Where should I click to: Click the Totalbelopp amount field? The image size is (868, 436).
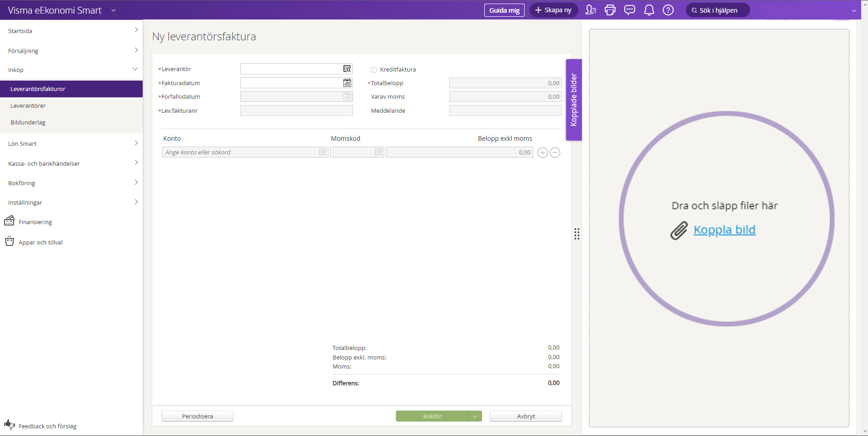pyautogui.click(x=506, y=83)
